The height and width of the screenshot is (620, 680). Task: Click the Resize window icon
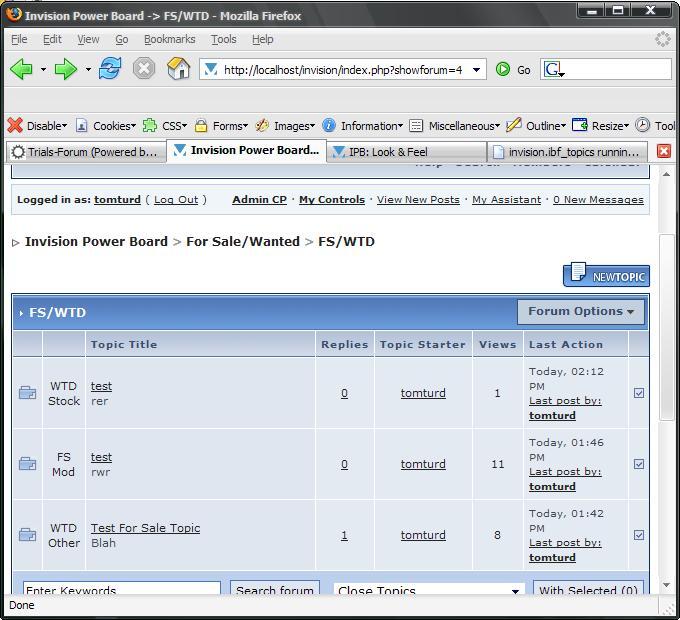(x=579, y=125)
